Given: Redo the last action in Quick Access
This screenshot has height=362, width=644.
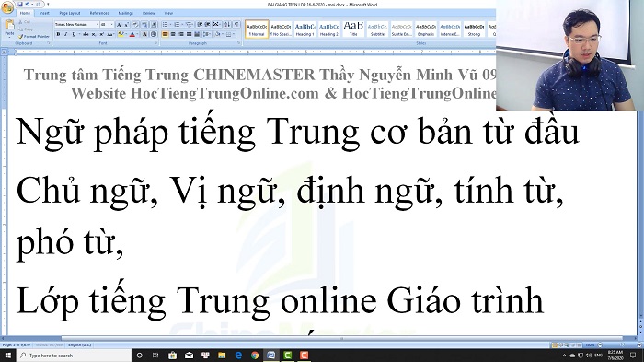Looking at the screenshot, I should pos(38,4).
